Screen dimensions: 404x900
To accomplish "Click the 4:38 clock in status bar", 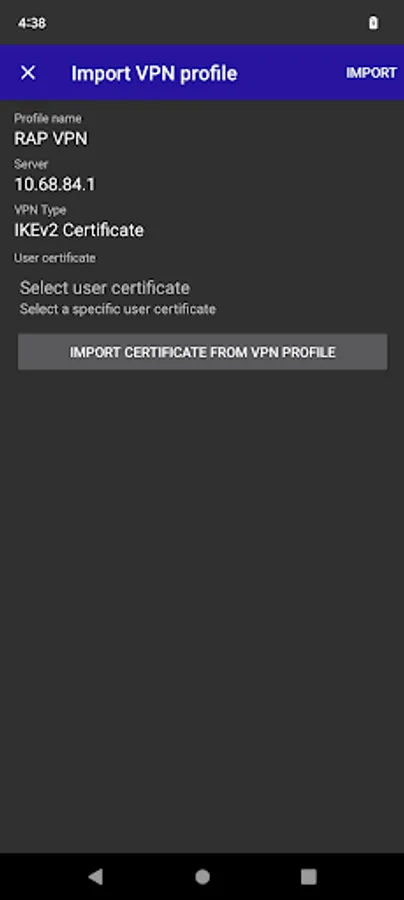I will point(32,23).
